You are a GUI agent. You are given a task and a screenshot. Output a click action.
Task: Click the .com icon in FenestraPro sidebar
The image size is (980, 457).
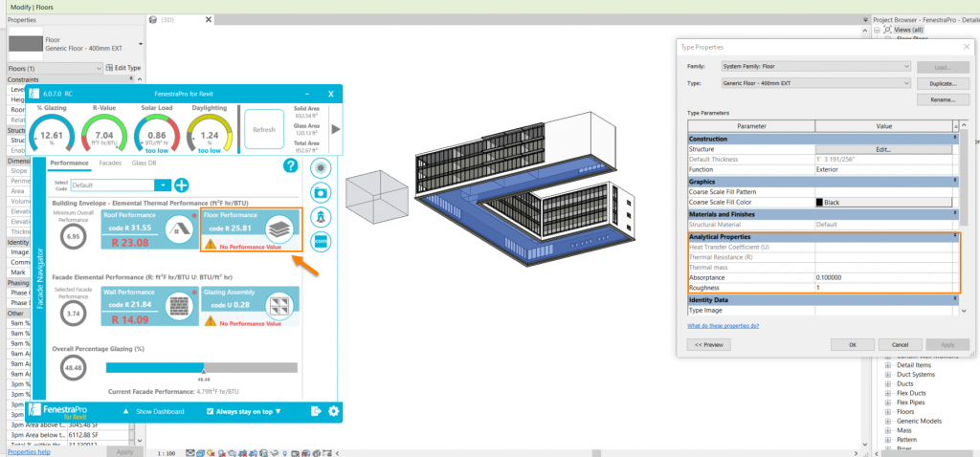pyautogui.click(x=321, y=242)
